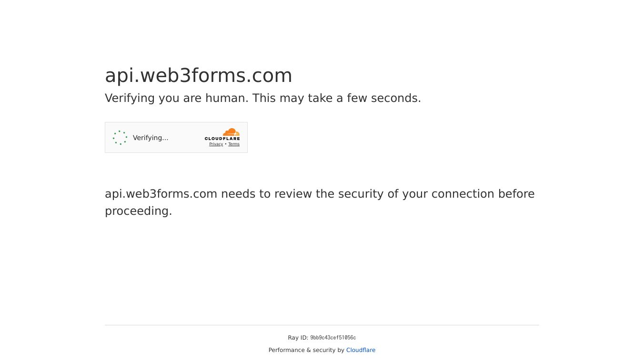Click the api.web3forms.com page heading
The width and height of the screenshot is (644, 362).
(198, 75)
